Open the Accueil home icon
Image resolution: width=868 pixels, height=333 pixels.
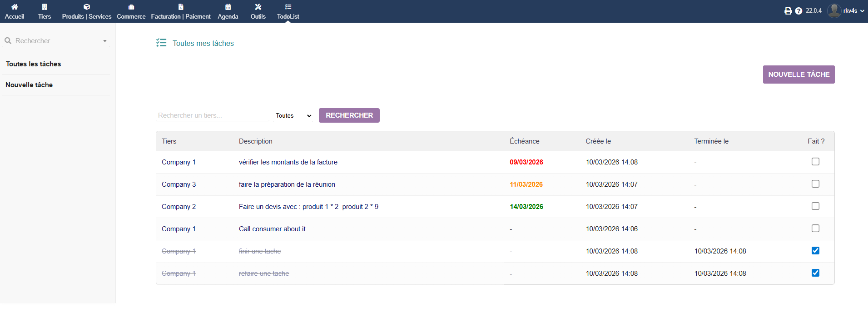(15, 7)
